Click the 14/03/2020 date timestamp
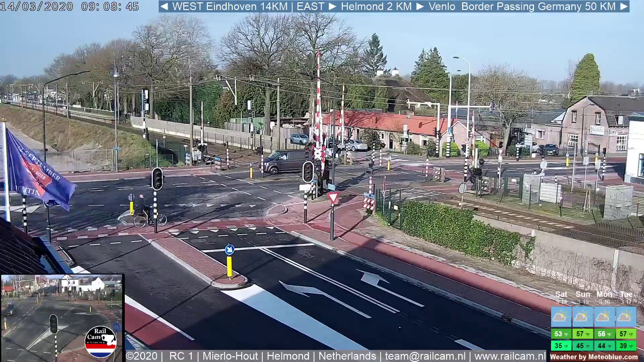The width and height of the screenshot is (644, 362). 37,6
